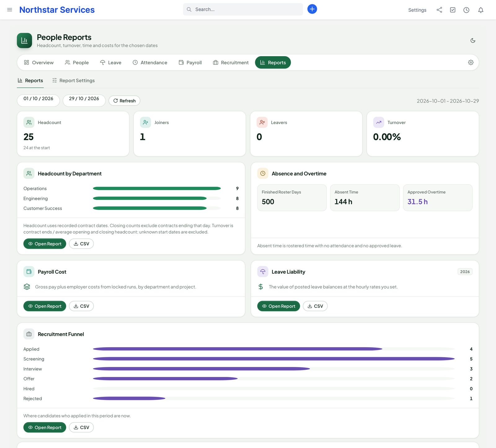Switch to the People tab
496x448 pixels.
[x=77, y=62]
